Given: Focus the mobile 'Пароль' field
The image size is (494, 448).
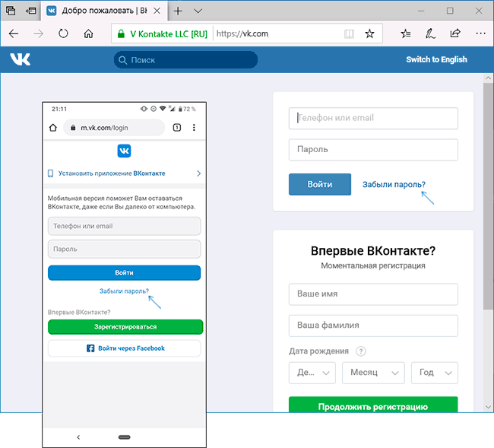Looking at the screenshot, I should (x=124, y=249).
